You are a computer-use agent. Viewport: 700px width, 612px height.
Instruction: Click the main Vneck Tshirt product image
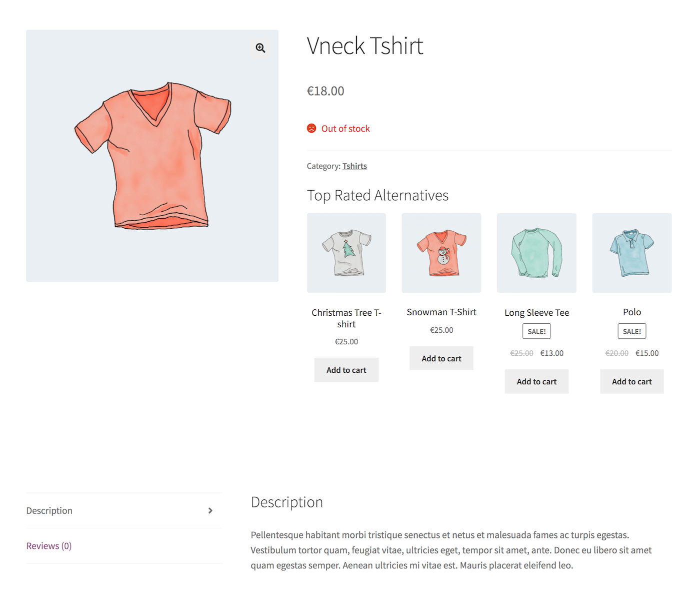click(152, 156)
